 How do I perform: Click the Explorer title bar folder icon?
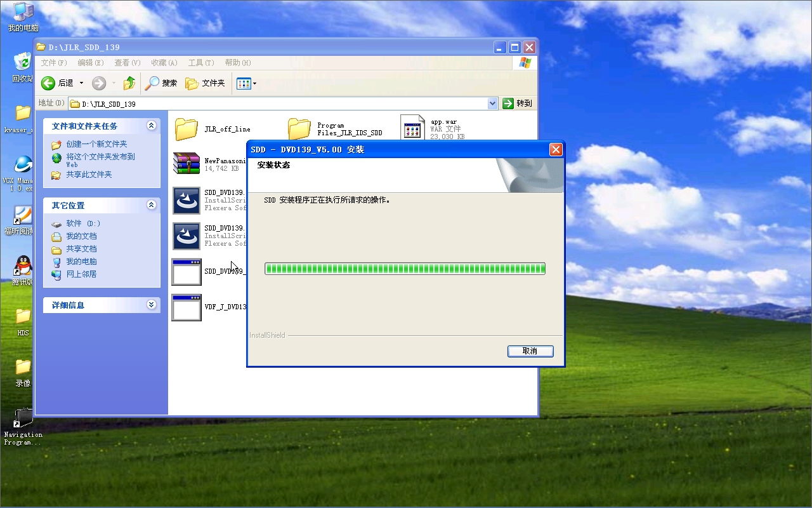(x=41, y=47)
